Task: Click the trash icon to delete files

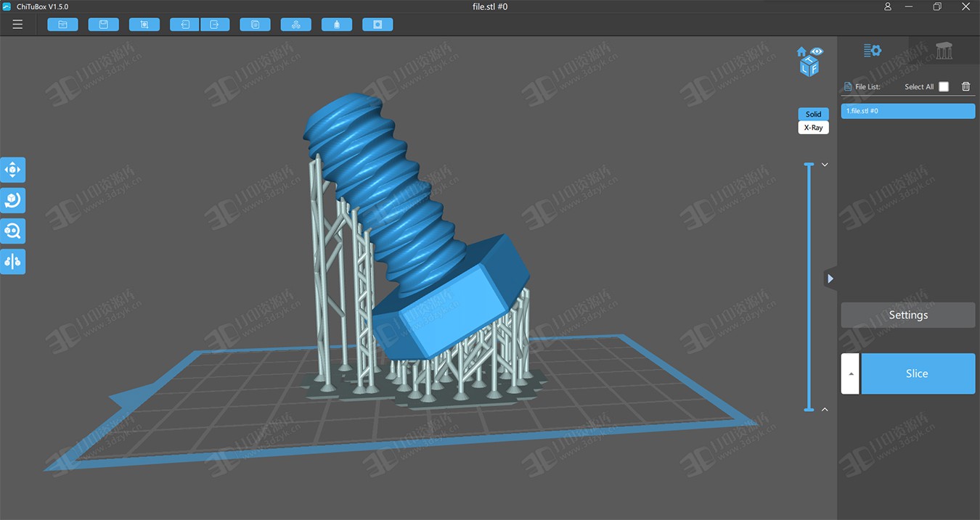Action: point(965,86)
